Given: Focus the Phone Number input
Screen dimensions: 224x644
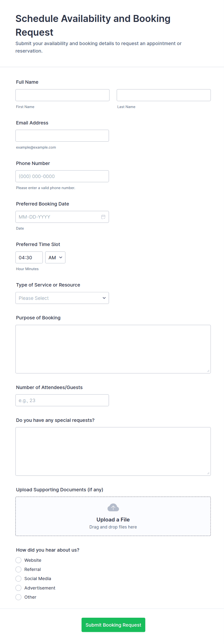Looking at the screenshot, I should [x=62, y=176].
